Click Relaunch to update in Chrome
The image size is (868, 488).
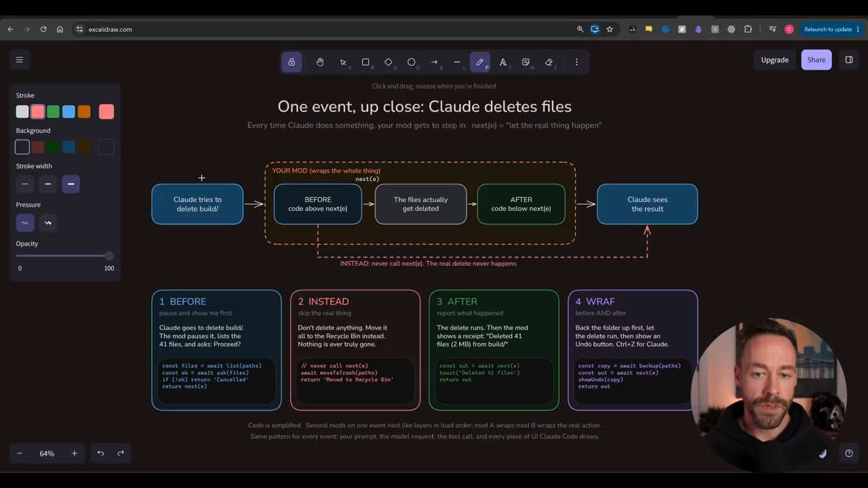click(831, 29)
